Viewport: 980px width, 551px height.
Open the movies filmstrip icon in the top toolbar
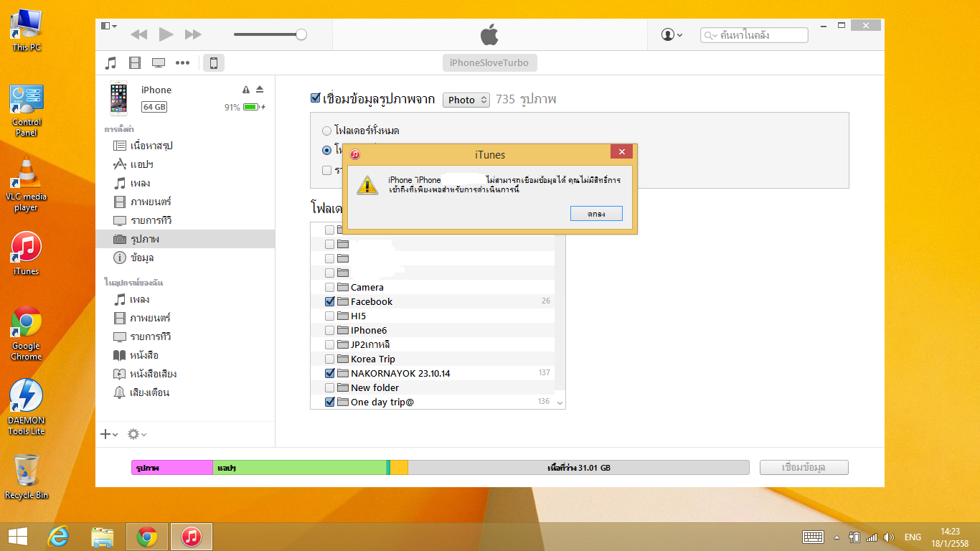pyautogui.click(x=135, y=63)
